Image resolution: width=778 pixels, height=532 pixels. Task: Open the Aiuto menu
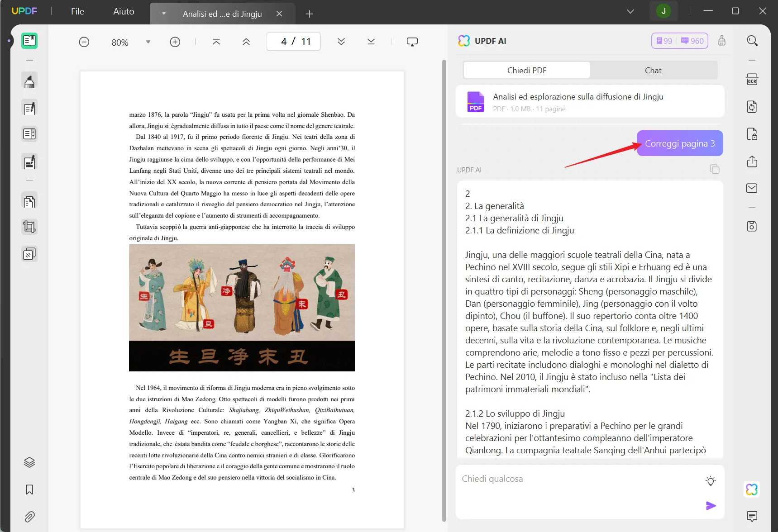pos(124,11)
